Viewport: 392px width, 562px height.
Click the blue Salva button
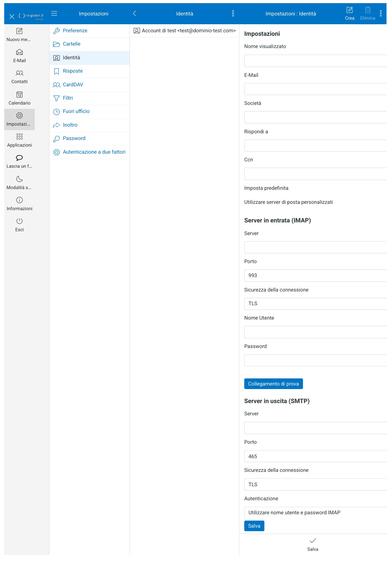pos(254,526)
